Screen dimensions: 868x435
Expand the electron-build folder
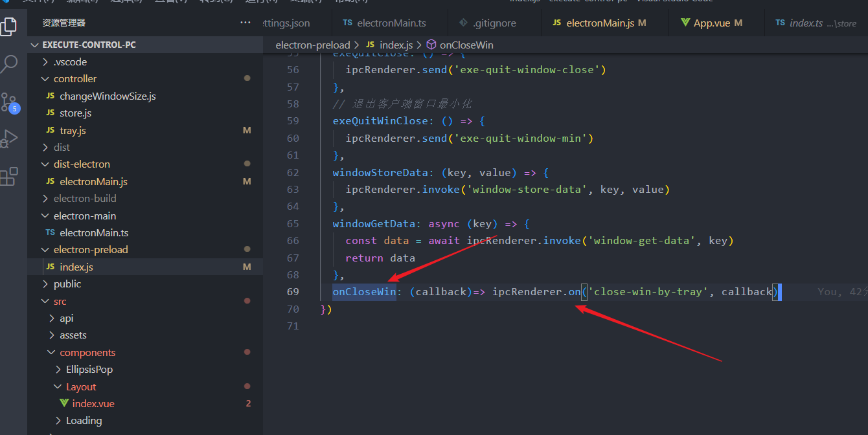[x=85, y=199]
